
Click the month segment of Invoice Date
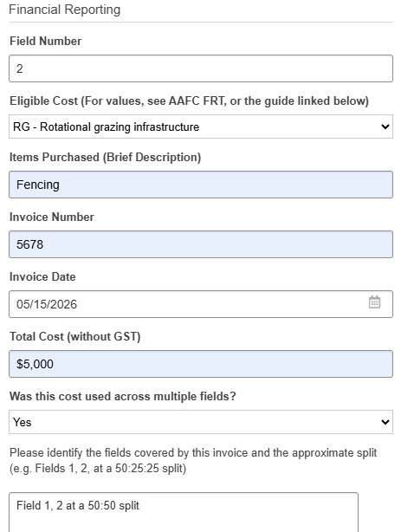point(21,304)
